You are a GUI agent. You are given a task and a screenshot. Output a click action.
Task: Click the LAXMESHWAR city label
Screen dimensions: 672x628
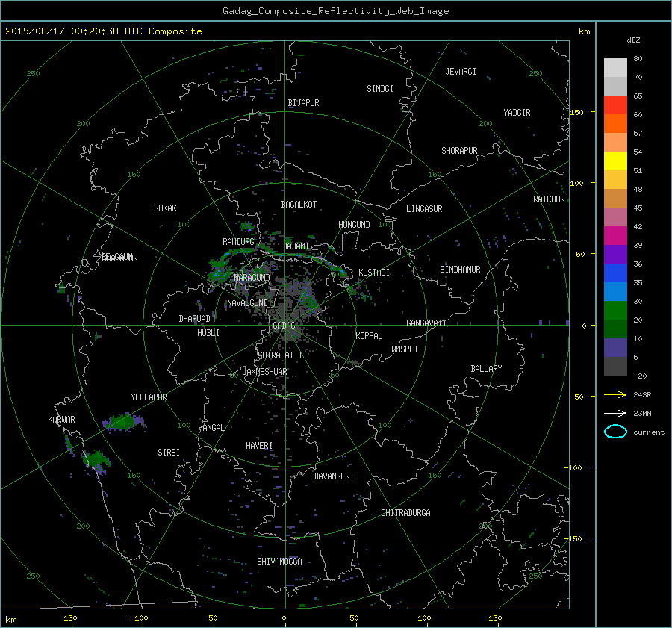pyautogui.click(x=264, y=372)
